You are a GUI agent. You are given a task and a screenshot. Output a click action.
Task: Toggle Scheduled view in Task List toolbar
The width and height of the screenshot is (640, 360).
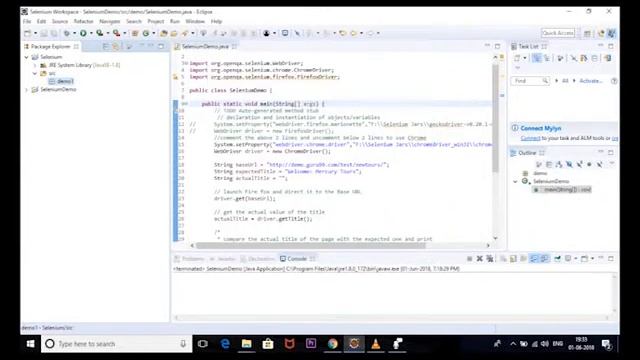(x=547, y=58)
